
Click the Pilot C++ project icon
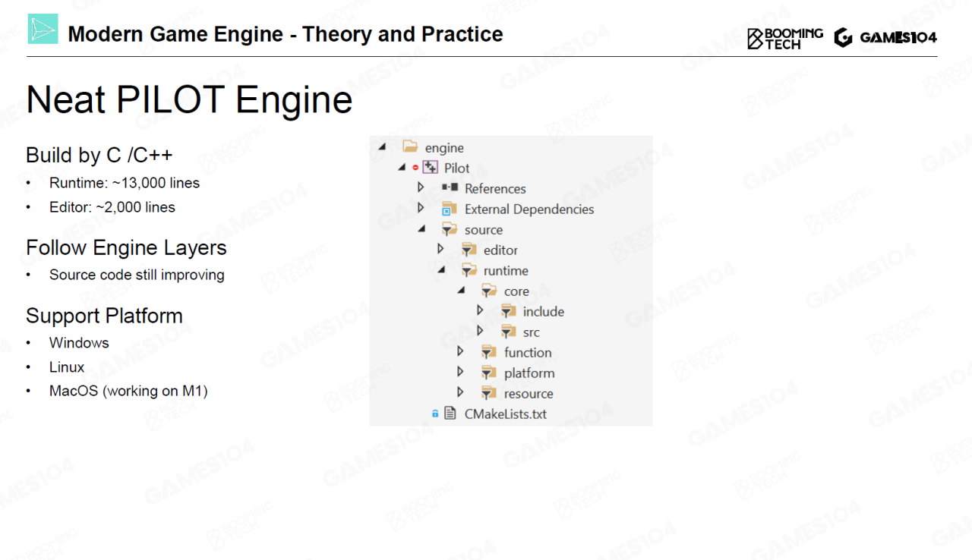pos(431,168)
